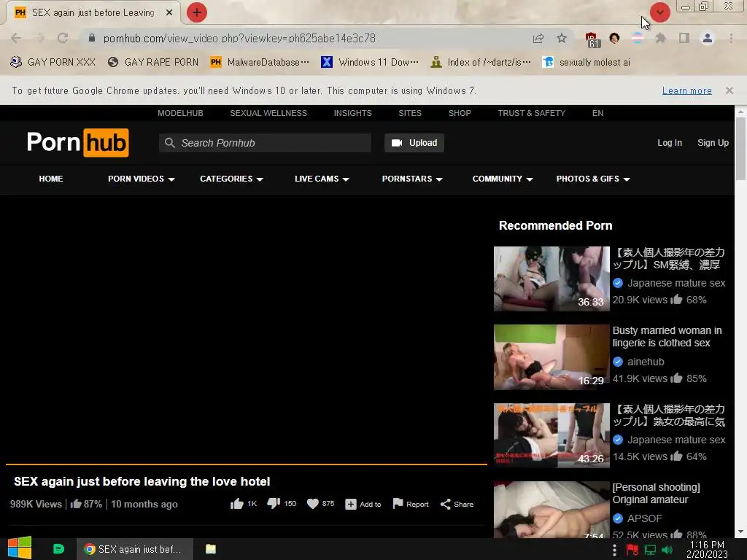Click the Log In link
The image size is (747, 560).
tap(670, 143)
